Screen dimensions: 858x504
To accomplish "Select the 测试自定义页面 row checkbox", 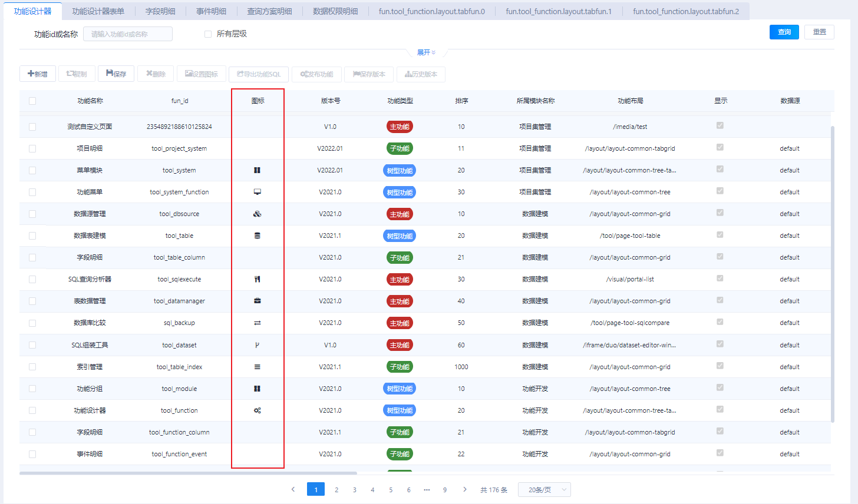I will click(32, 127).
